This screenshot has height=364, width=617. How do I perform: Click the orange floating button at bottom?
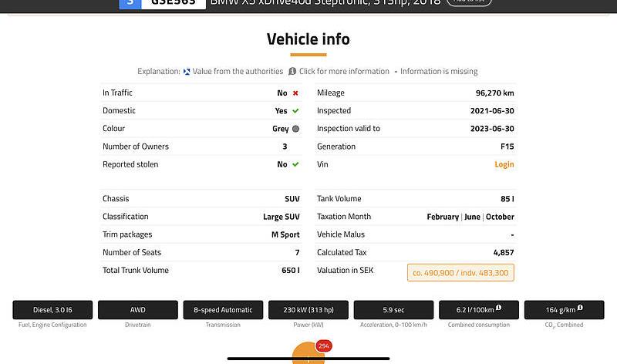pyautogui.click(x=308, y=353)
